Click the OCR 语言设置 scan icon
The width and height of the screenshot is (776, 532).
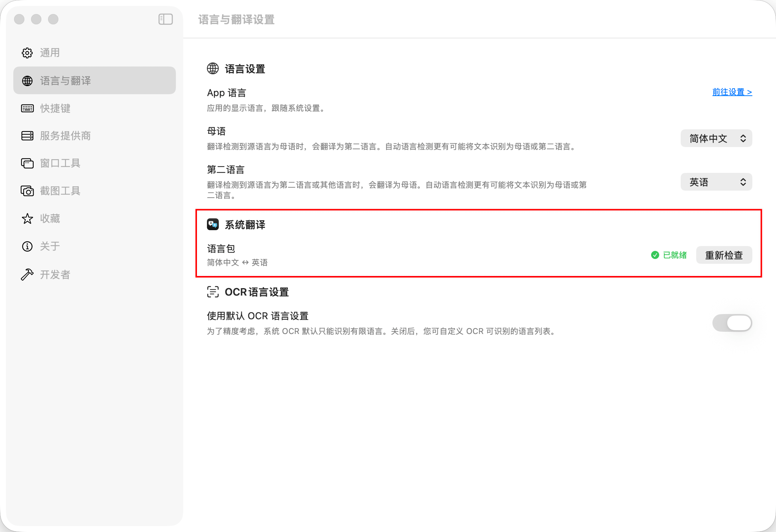(213, 292)
